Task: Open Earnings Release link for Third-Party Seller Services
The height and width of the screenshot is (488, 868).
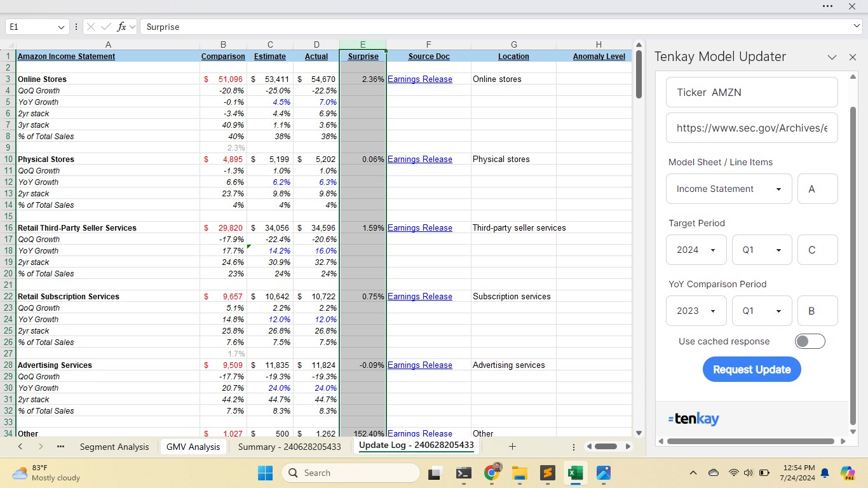Action: 420,228
